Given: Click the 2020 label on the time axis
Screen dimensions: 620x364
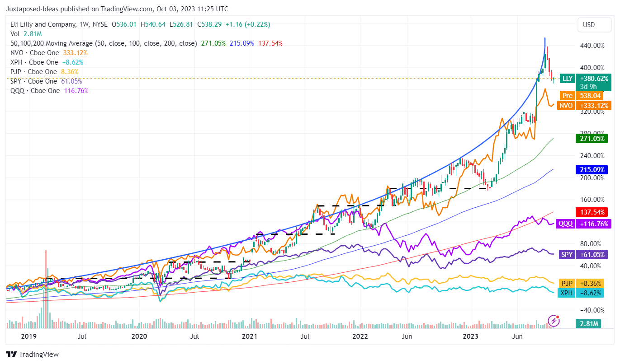Looking at the screenshot, I should point(139,336).
